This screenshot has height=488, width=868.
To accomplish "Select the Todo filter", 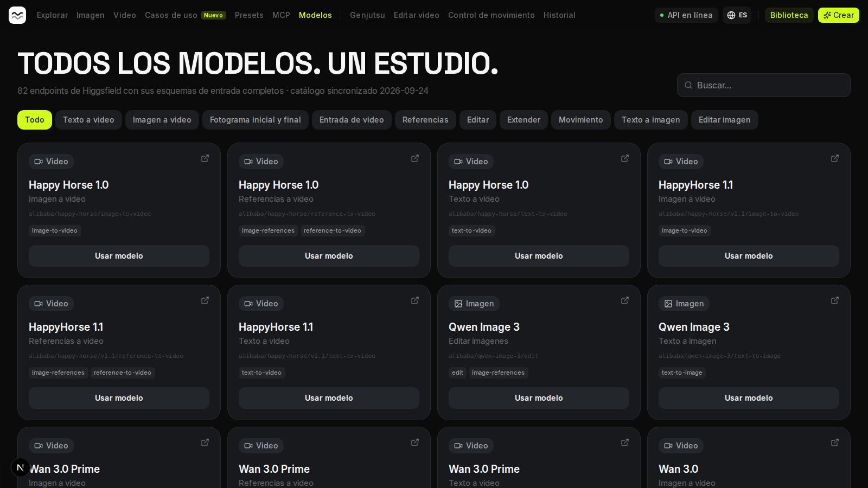I will pos(35,120).
